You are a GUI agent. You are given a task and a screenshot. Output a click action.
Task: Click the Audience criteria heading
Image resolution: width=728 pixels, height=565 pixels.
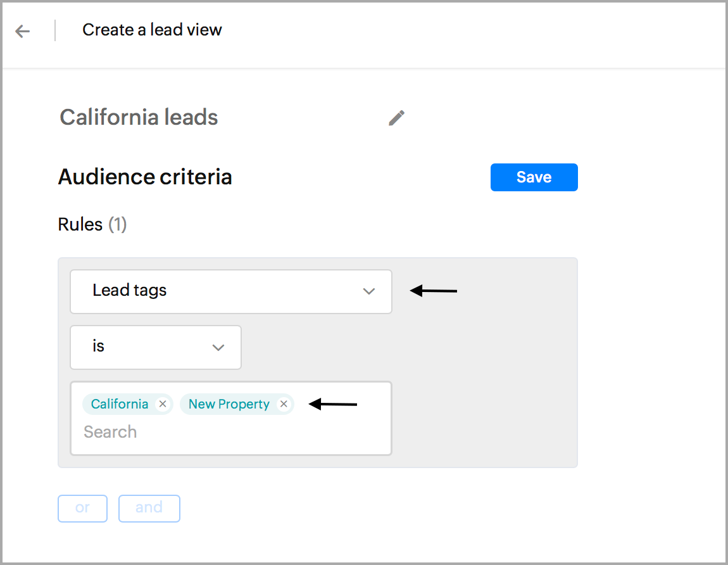point(145,177)
